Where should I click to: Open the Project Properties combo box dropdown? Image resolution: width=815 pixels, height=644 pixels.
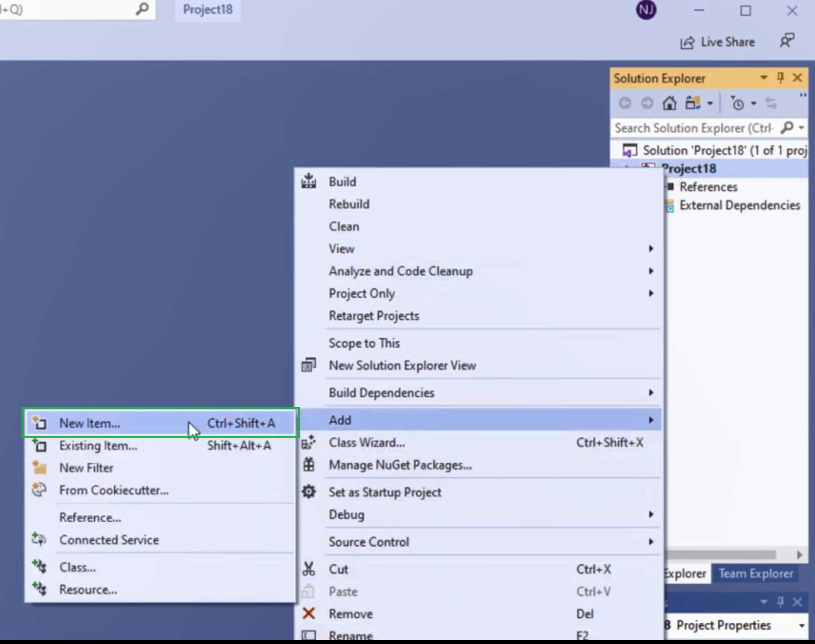(802, 626)
